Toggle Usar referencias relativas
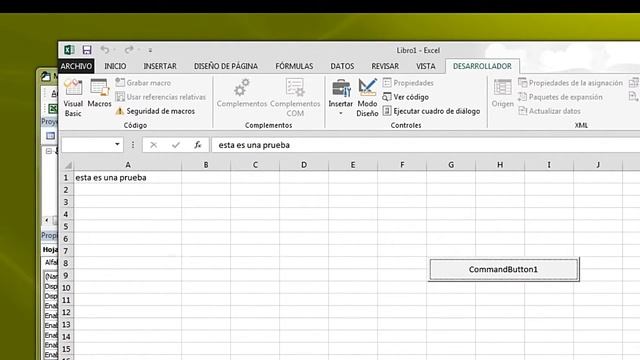This screenshot has width=640, height=360. 161,97
